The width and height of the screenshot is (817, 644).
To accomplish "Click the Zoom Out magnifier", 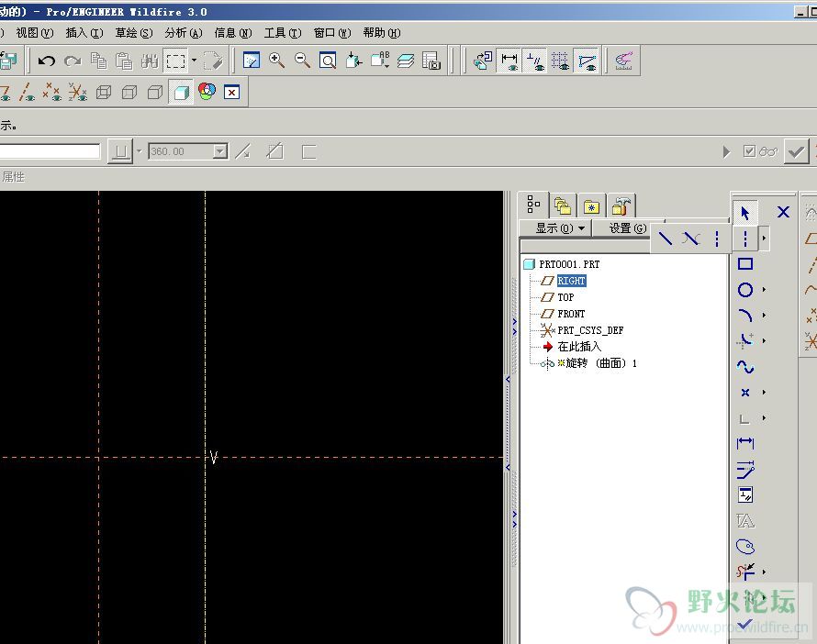I will (x=302, y=61).
